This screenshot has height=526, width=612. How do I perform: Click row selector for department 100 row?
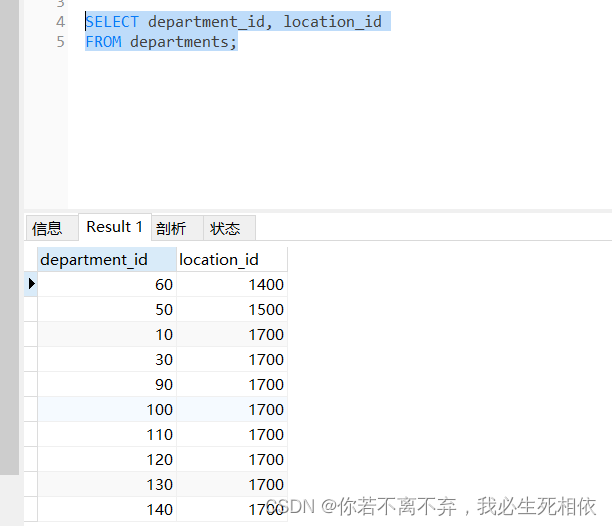tap(31, 409)
